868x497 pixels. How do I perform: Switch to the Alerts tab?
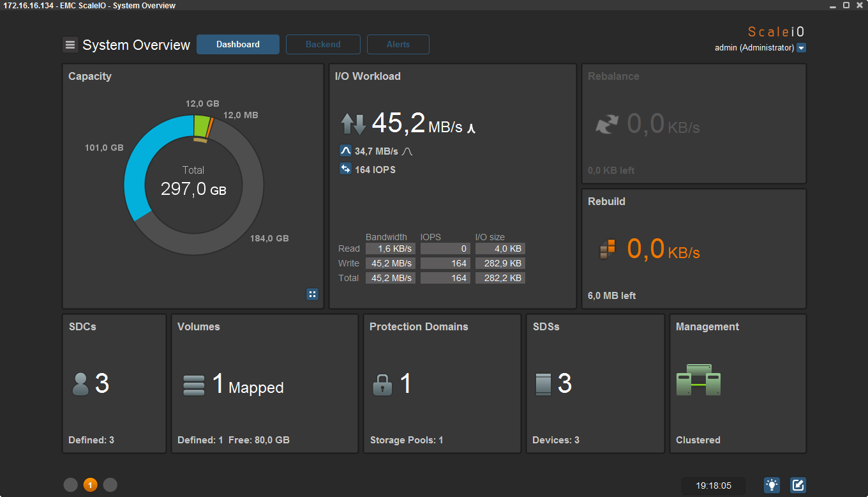pyautogui.click(x=398, y=45)
